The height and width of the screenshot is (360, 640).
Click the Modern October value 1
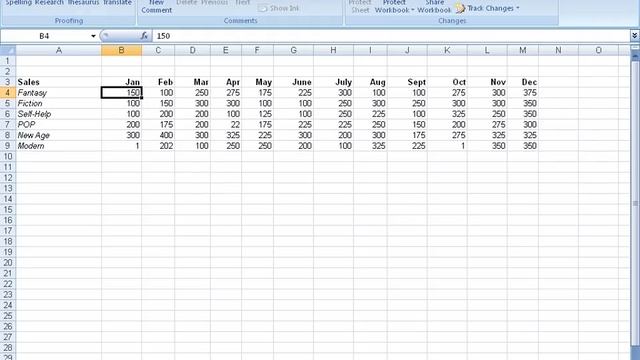447,146
